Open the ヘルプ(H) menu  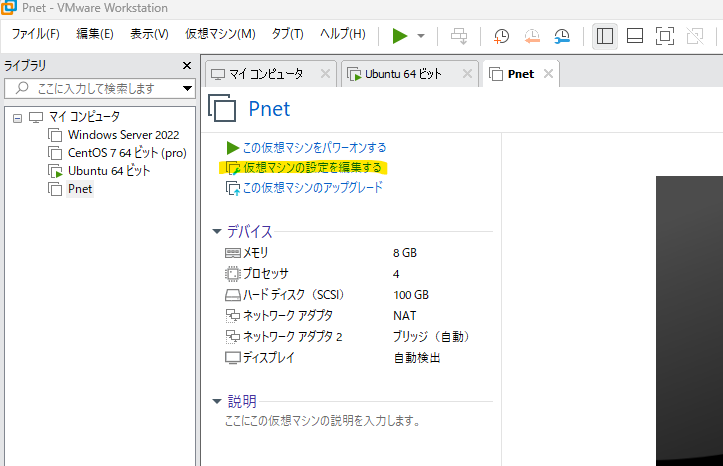pos(343,34)
